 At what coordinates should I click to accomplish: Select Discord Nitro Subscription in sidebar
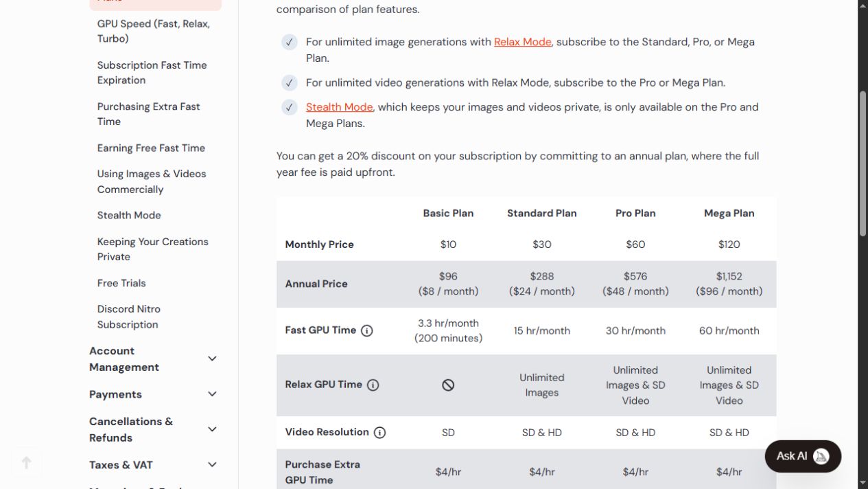129,317
